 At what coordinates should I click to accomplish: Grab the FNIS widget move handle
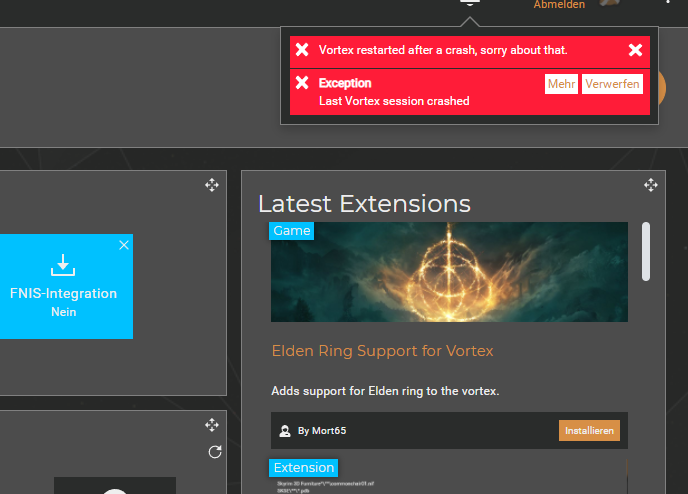coord(212,185)
